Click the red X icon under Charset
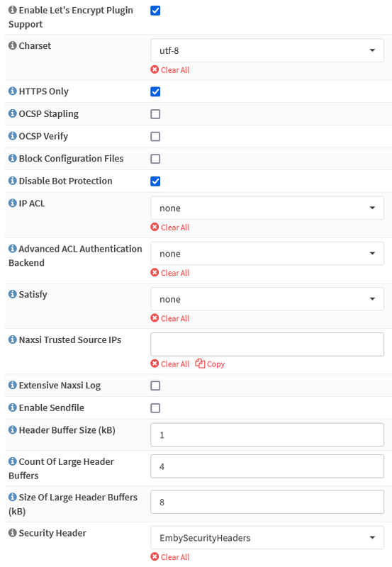Viewport: 392px width, 567px height. tap(155, 69)
